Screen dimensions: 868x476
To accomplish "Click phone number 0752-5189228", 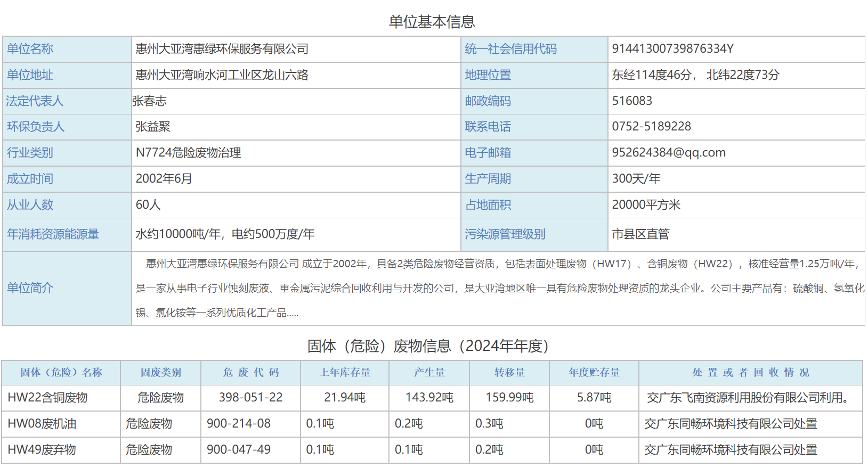I will click(651, 127).
